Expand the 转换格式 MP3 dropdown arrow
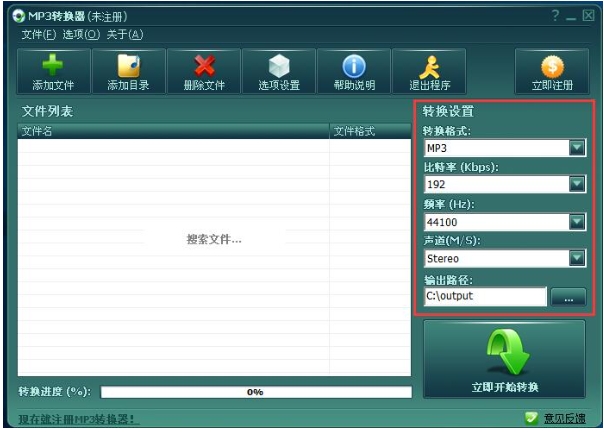604x432 pixels. point(577,148)
